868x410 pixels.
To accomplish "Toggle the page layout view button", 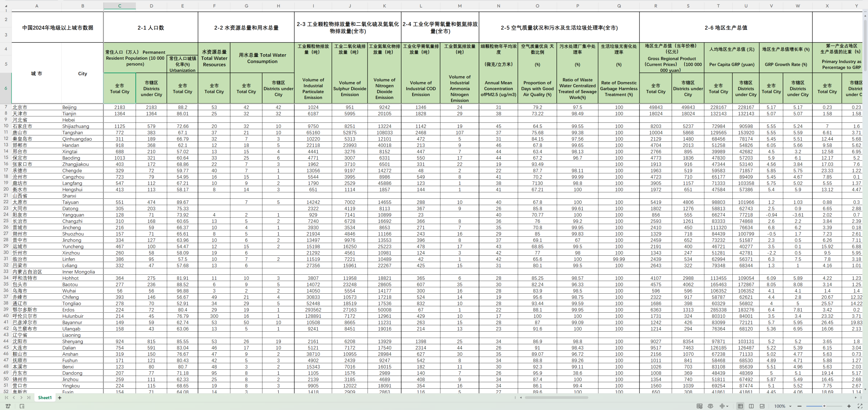I will pyautogui.click(x=762, y=406).
